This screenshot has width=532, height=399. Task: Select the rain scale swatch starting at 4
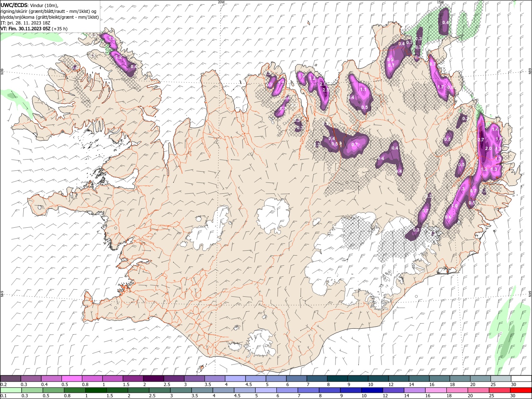(x=223, y=390)
